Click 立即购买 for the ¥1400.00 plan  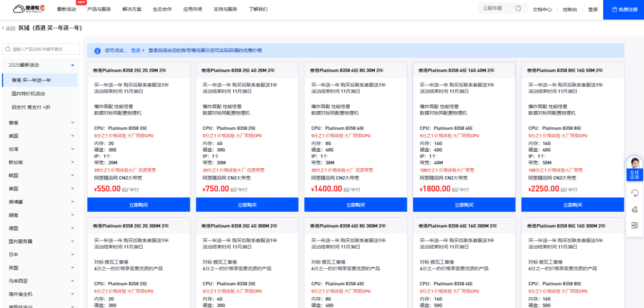click(356, 205)
